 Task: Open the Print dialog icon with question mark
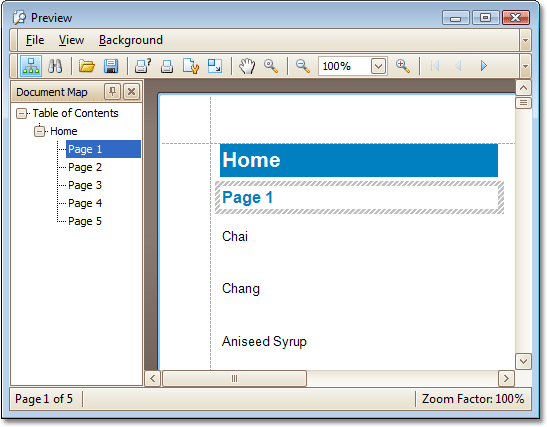click(x=143, y=66)
